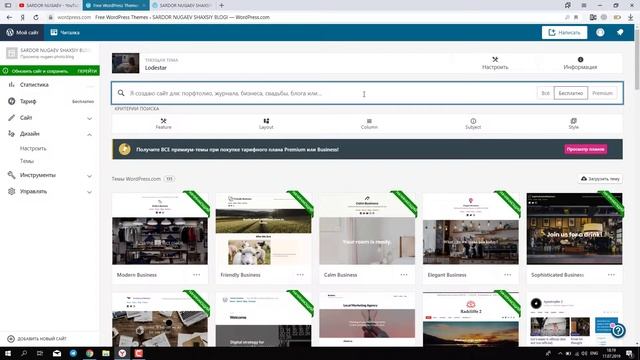This screenshot has width=640, height=360.
Task: Open a new browser tab
Action: (x=222, y=5)
